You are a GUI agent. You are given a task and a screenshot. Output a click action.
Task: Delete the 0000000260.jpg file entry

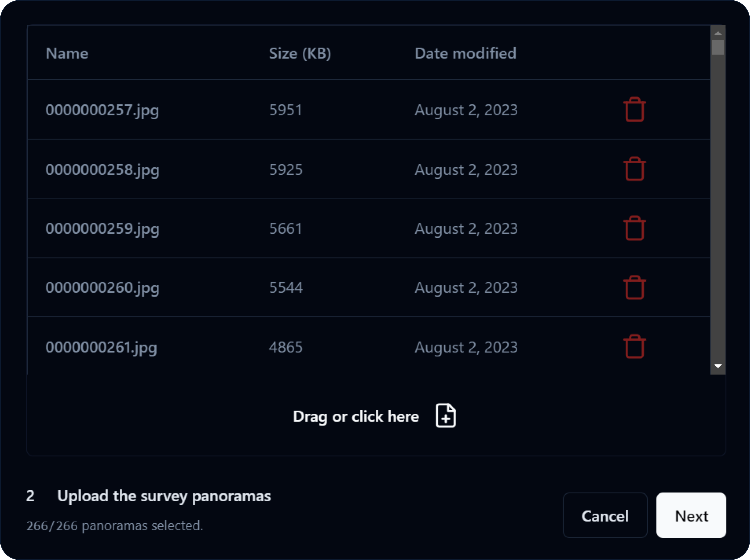[634, 288]
